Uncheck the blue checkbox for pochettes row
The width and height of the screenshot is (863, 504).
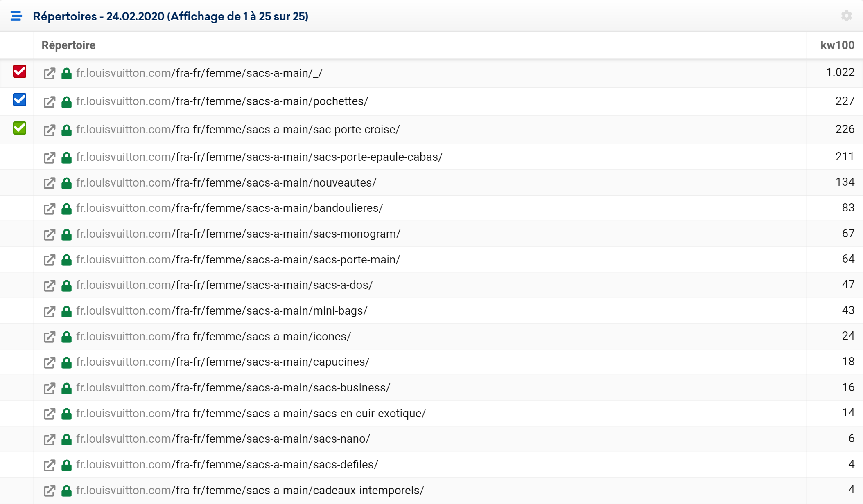pyautogui.click(x=20, y=100)
